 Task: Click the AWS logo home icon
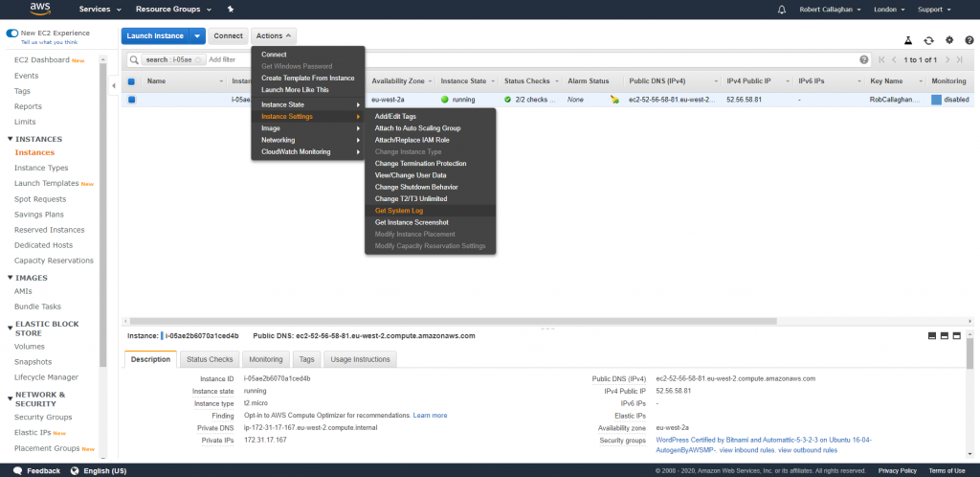pos(40,9)
